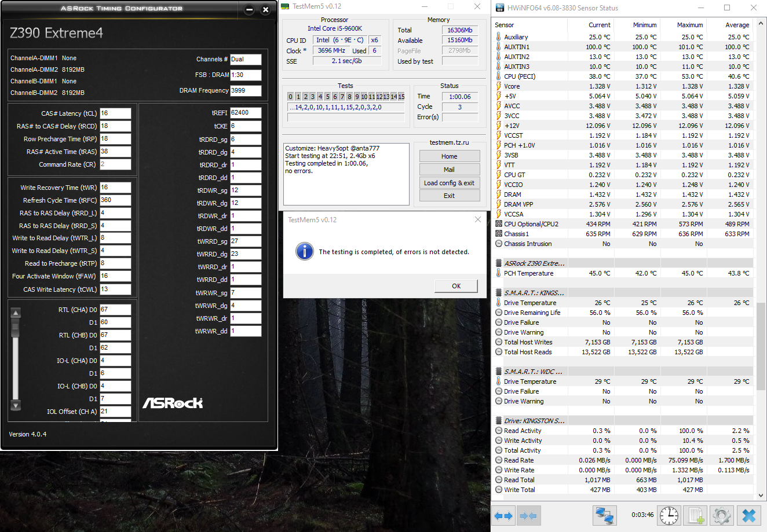Click Home button in TestMem5
The width and height of the screenshot is (767, 532).
pos(450,156)
